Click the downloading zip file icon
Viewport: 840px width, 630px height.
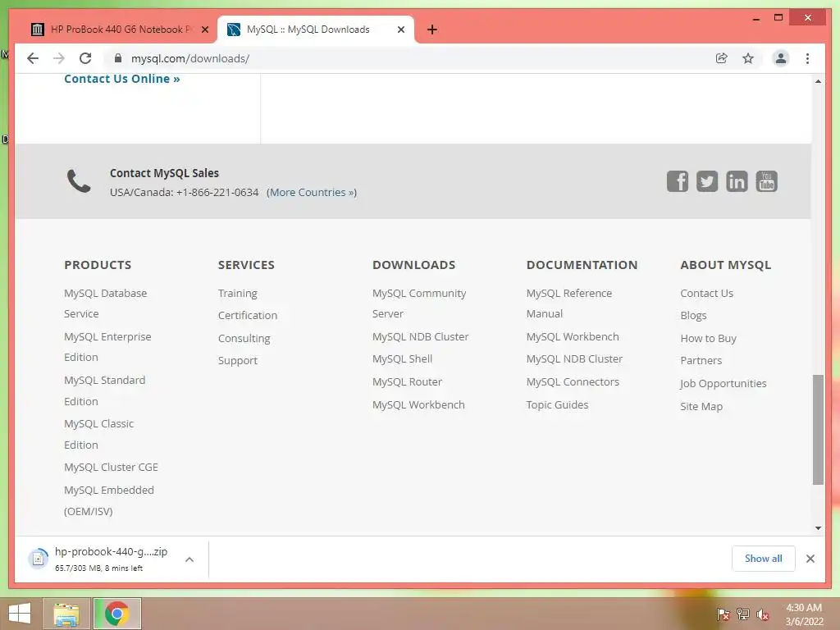[38, 559]
